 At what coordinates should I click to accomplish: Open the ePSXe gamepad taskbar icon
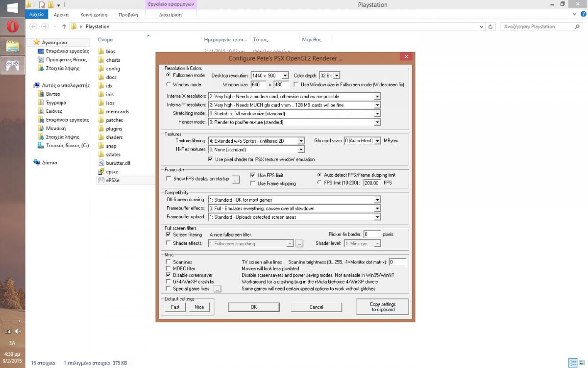(12, 65)
